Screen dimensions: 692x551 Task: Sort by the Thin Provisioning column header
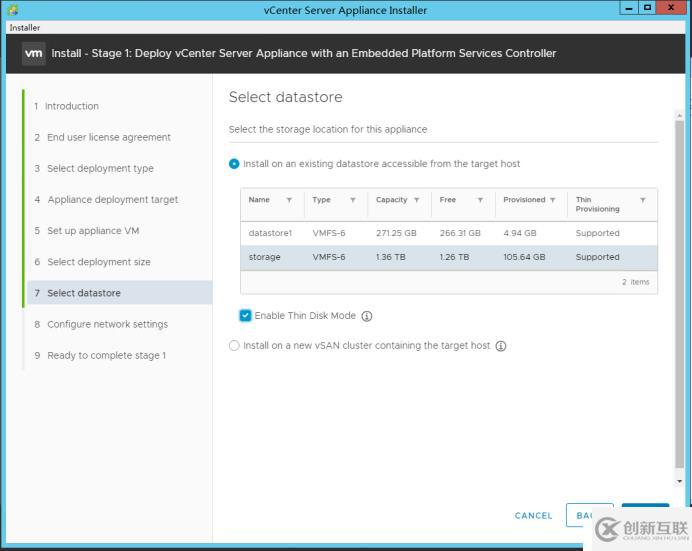pyautogui.click(x=598, y=204)
